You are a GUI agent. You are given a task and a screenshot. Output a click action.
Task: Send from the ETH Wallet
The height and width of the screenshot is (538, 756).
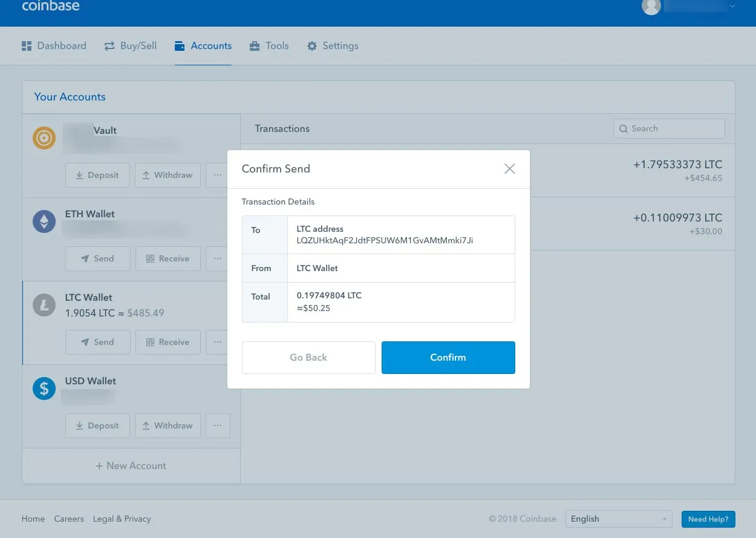(97, 258)
